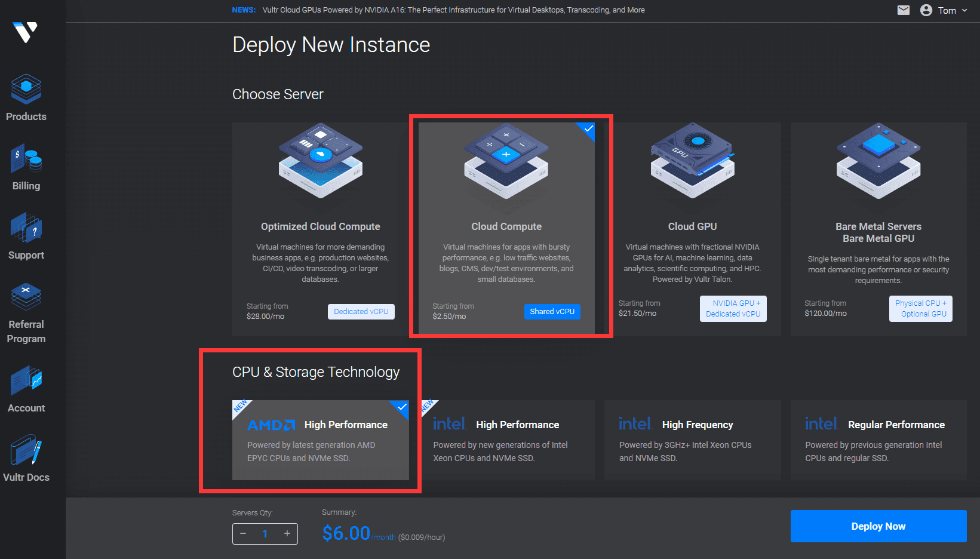Increase servers quantity with plus button
This screenshot has height=559, width=980.
(x=287, y=533)
